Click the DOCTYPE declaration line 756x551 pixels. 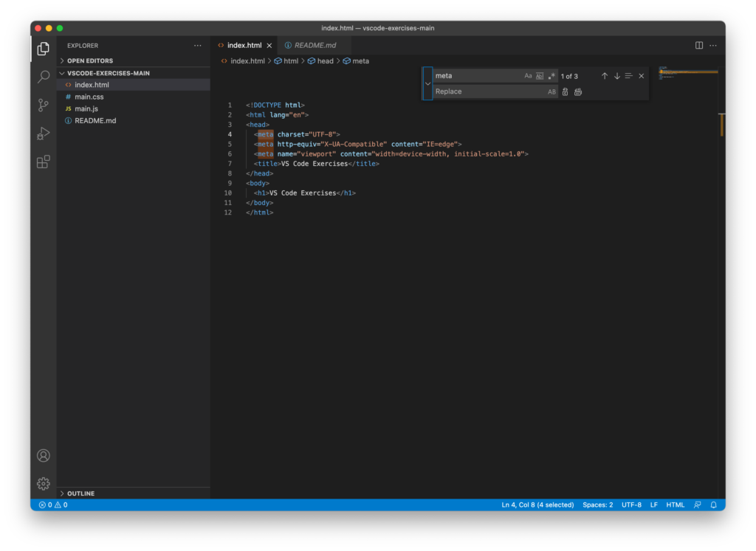(275, 105)
